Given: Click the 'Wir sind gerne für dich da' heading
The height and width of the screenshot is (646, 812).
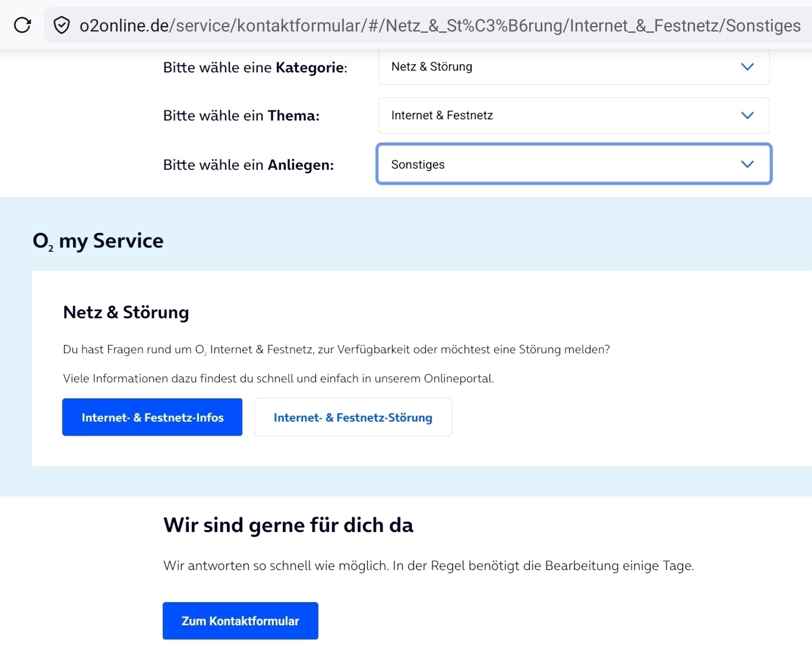Looking at the screenshot, I should [x=288, y=525].
